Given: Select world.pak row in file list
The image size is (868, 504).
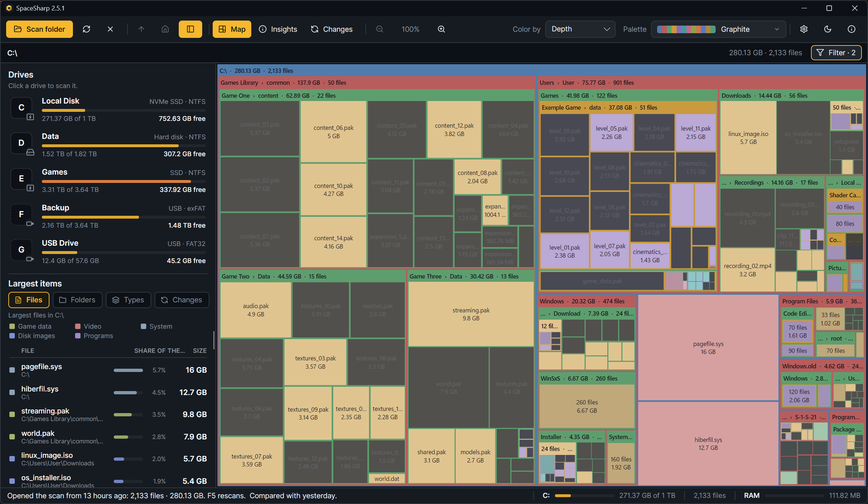Looking at the screenshot, I should coord(108,437).
